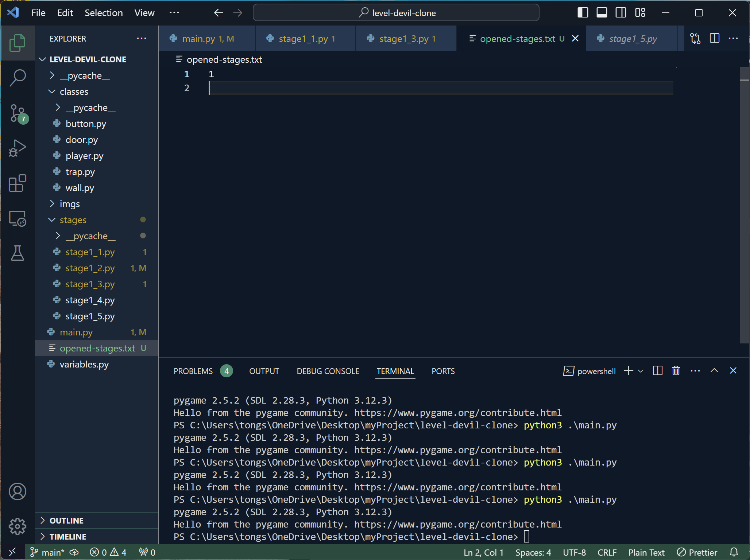This screenshot has width=750, height=560.
Task: Split the editor to the right
Action: (714, 38)
